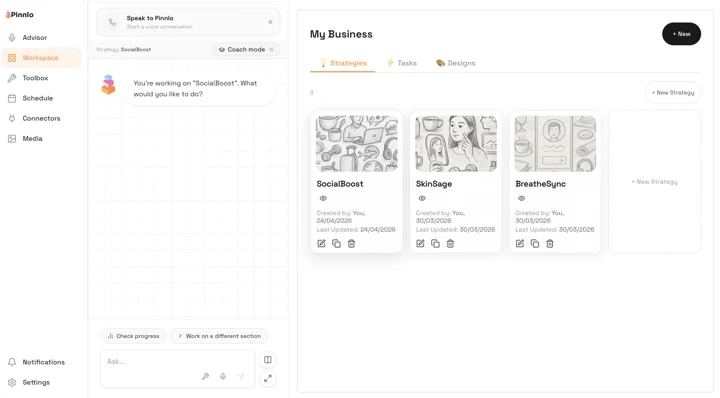Toggle visibility eye on SocialBoost card

[323, 198]
